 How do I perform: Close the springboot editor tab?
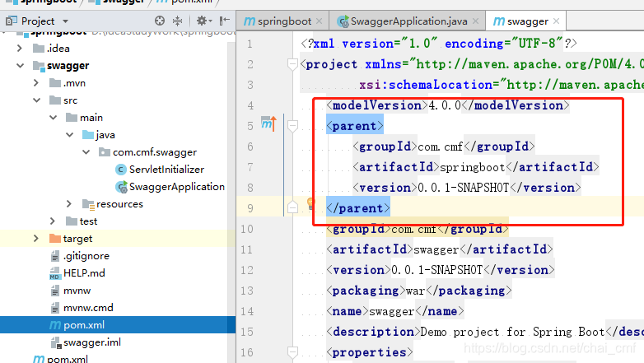coord(320,21)
